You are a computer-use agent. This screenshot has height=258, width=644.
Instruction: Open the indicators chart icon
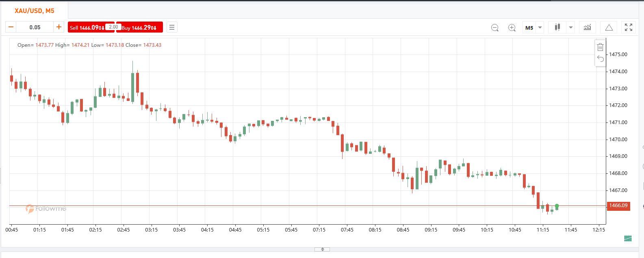coord(588,27)
